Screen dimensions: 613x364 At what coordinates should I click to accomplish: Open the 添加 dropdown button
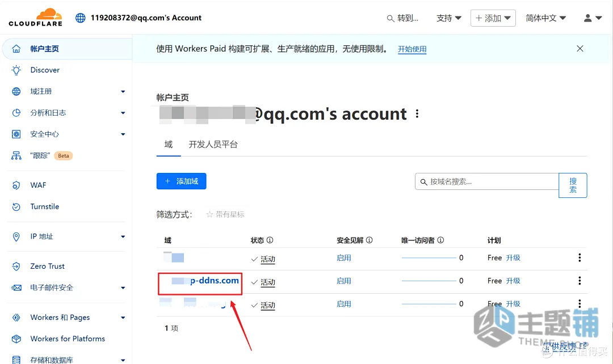[x=493, y=18]
